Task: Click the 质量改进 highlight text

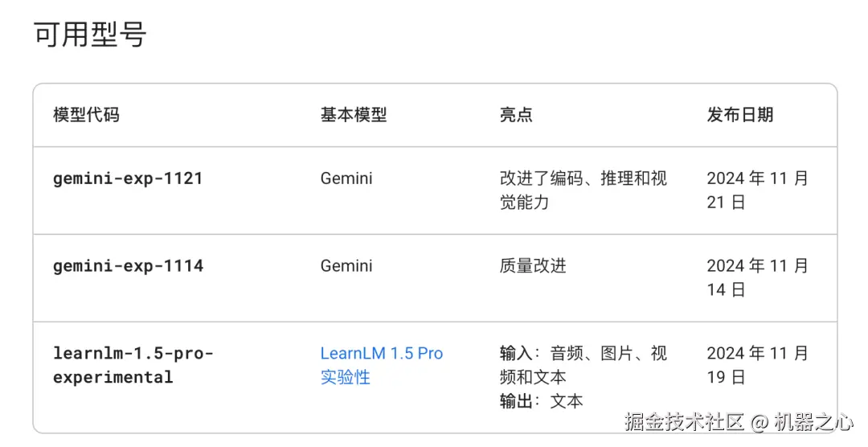Action: (x=533, y=266)
